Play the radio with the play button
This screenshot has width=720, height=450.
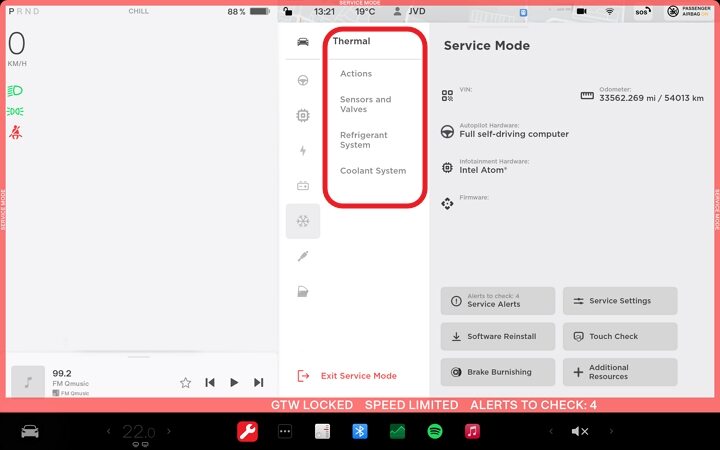(x=234, y=382)
